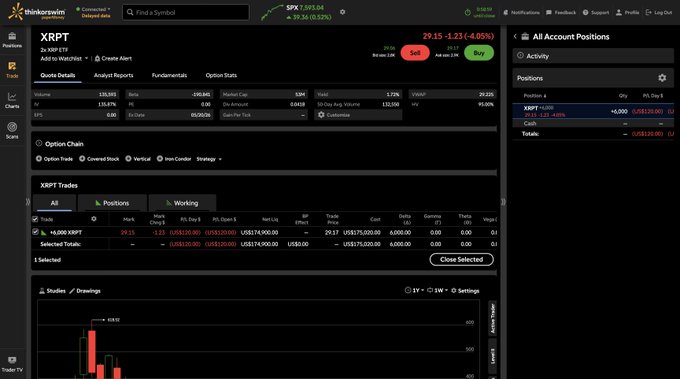Click the Net Liq value US$174,900.00 for XRPT
The height and width of the screenshot is (379, 680).
259,232
